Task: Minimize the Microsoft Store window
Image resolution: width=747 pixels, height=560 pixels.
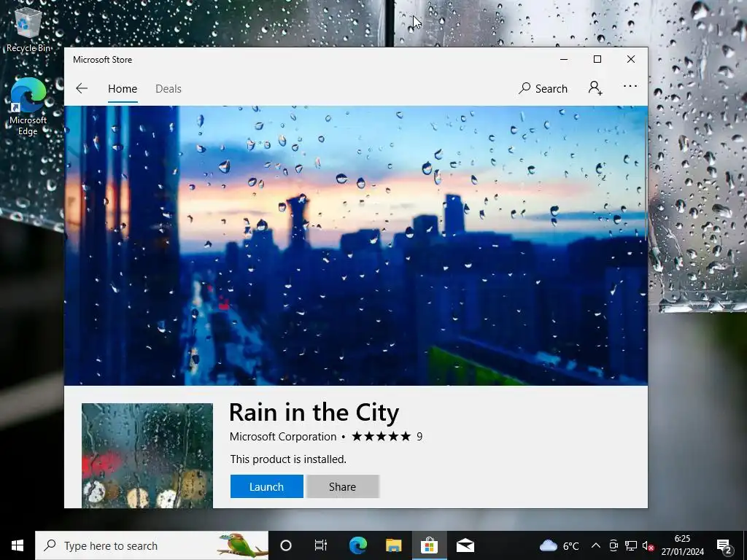Action: pyautogui.click(x=564, y=59)
